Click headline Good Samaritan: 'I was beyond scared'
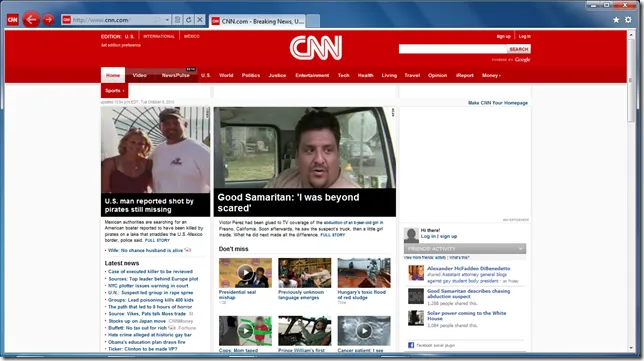The width and height of the screenshot is (644, 361). point(288,202)
